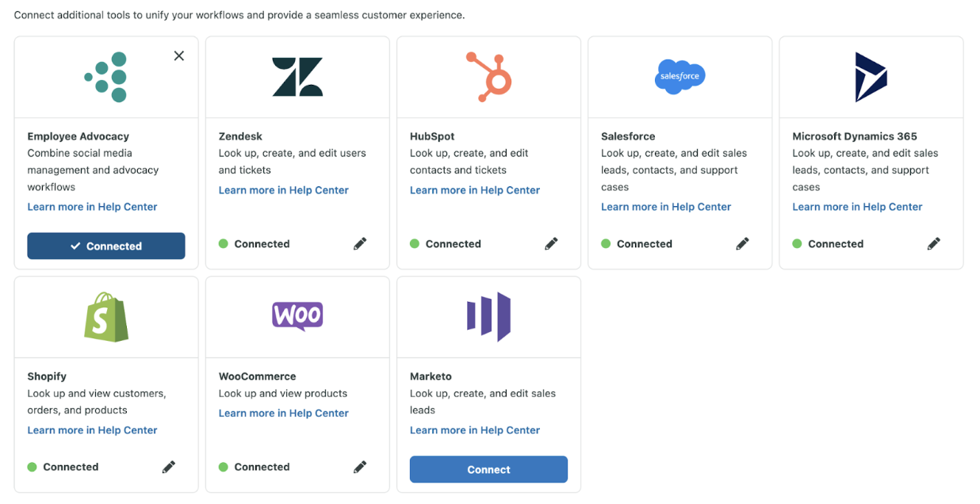This screenshot has height=504, width=980.
Task: Click the Zendesk logo
Action: click(297, 77)
